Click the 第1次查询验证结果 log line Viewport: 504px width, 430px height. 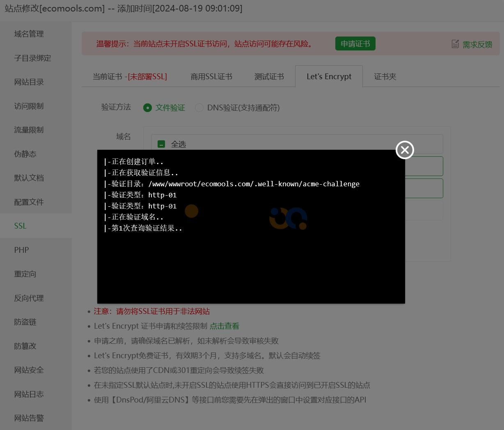pos(143,228)
